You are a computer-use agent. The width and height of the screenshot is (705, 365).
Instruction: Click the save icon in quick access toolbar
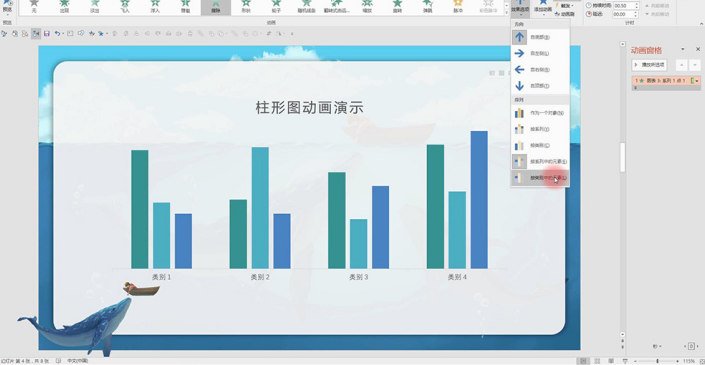click(46, 33)
